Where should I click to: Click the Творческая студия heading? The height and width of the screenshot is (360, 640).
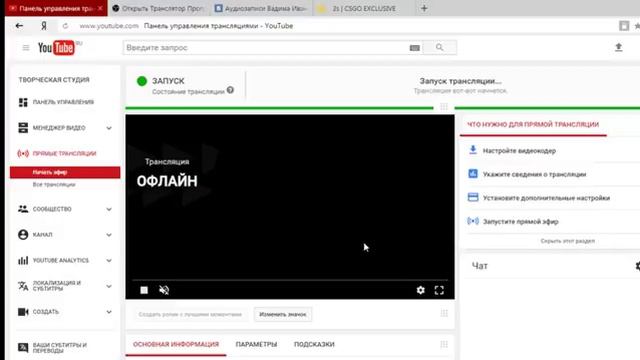click(54, 80)
